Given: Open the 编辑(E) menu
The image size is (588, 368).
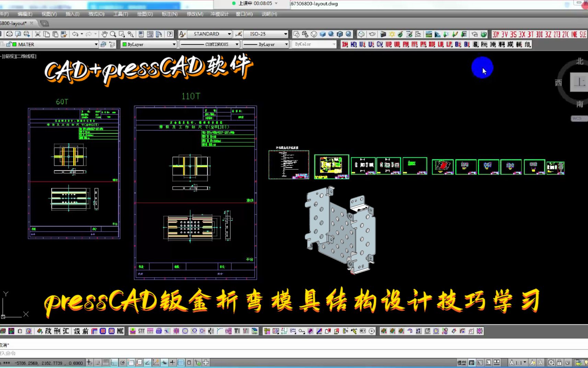Looking at the screenshot, I should [x=25, y=14].
